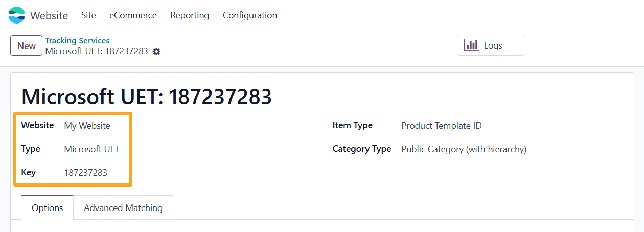Screen dimensions: 644x232
Task: Click the Website app logo icon
Action: [x=16, y=15]
